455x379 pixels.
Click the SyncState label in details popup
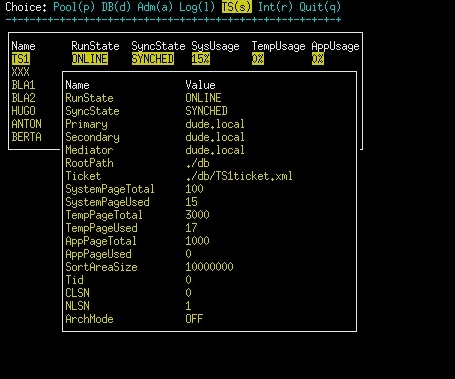[92, 111]
